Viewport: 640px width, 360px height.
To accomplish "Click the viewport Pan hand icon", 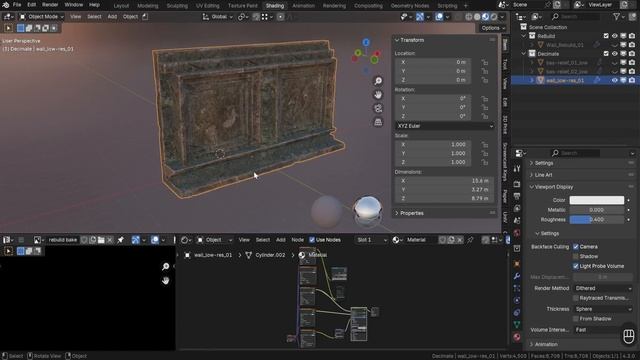I will (x=378, y=95).
